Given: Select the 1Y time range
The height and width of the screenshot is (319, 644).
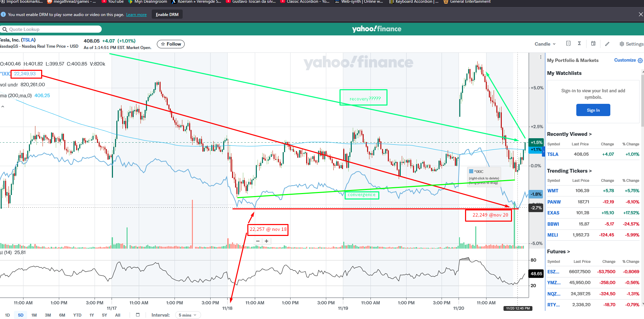Looking at the screenshot, I should [x=92, y=315].
